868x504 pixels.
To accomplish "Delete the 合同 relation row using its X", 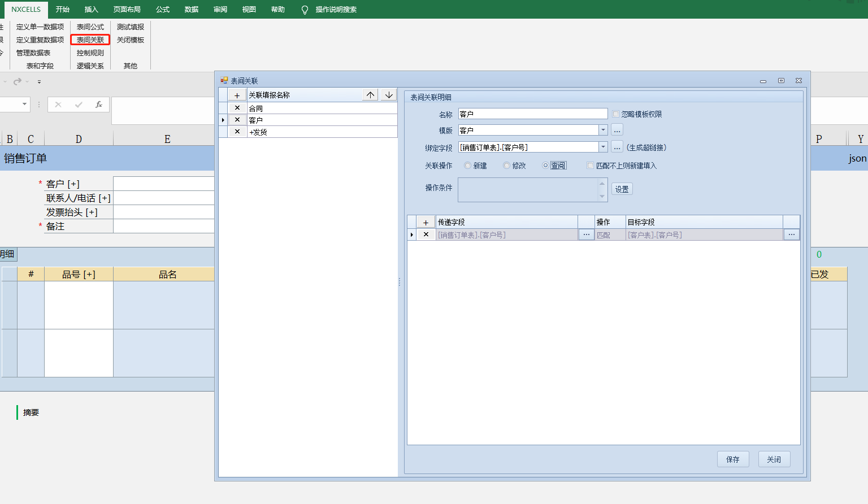I will [237, 108].
